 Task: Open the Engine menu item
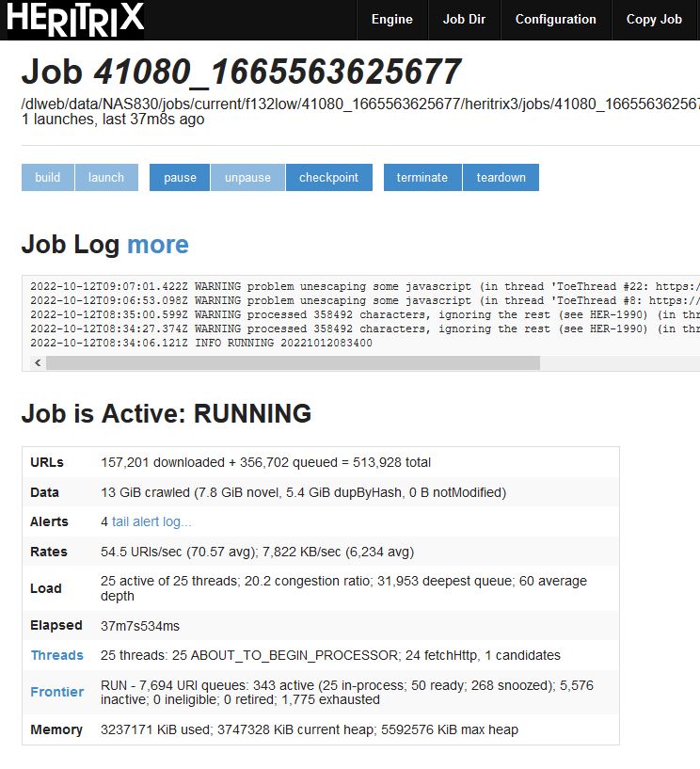pos(392,20)
